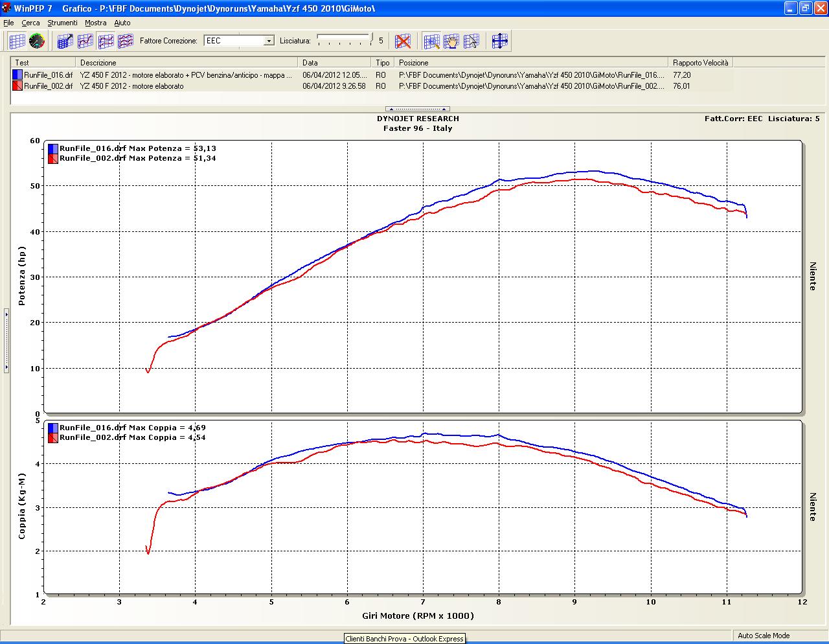
Task: Toggle the three-curve graph layout button
Action: coord(125,41)
